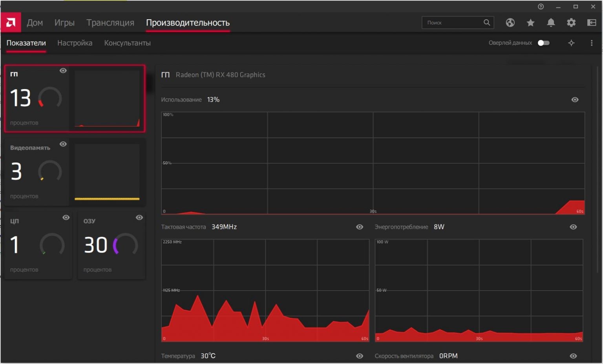Click the Скорость вентилятора label
Image resolution: width=603 pixels, height=364 pixels.
point(404,356)
